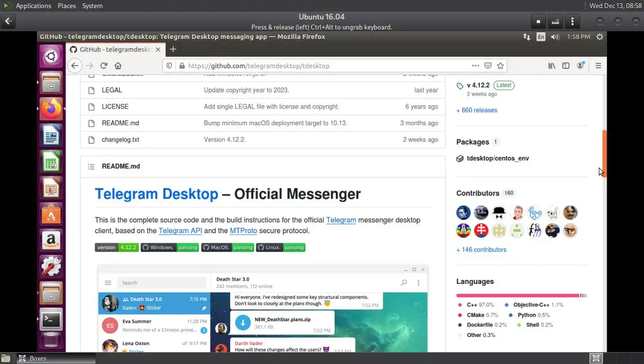Click the orange page scrollbar thumb

tap(604, 153)
